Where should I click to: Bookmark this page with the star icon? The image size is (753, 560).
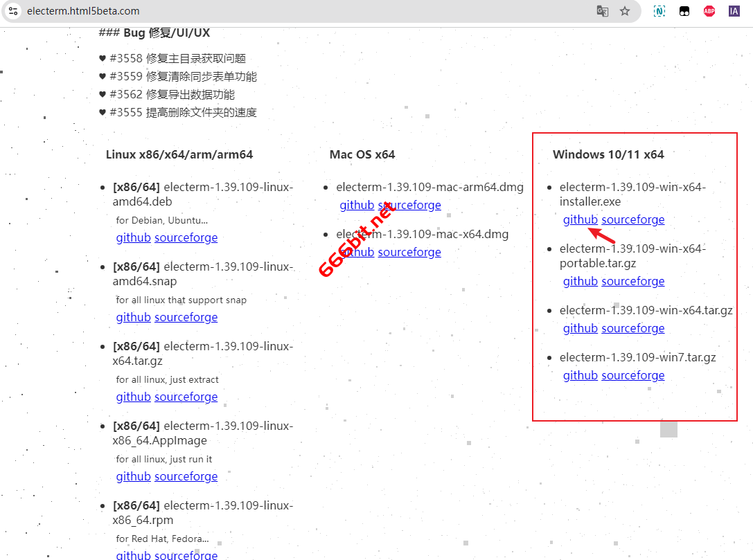[625, 11]
